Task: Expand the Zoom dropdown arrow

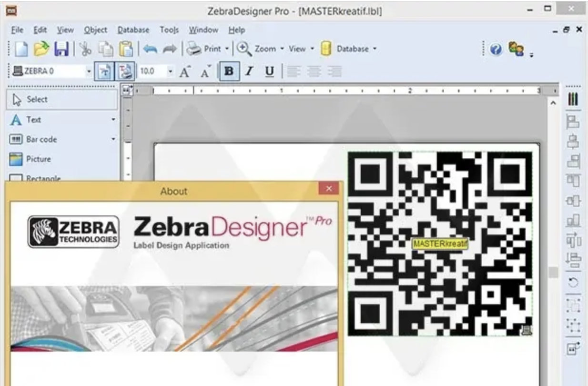Action: tap(282, 49)
